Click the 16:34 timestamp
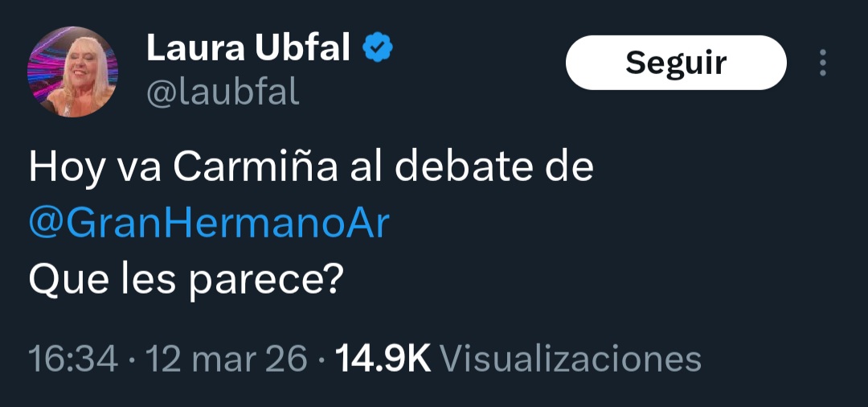This screenshot has height=407, width=868. (73, 359)
